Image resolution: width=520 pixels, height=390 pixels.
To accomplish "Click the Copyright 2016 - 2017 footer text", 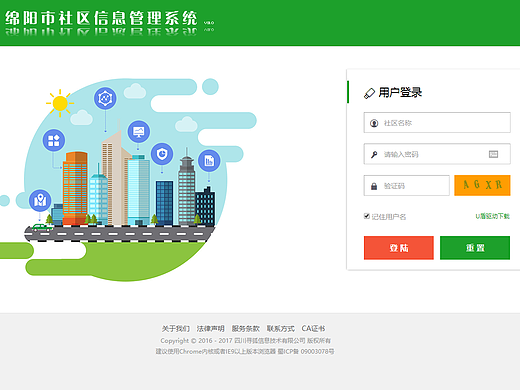I will tap(246, 340).
